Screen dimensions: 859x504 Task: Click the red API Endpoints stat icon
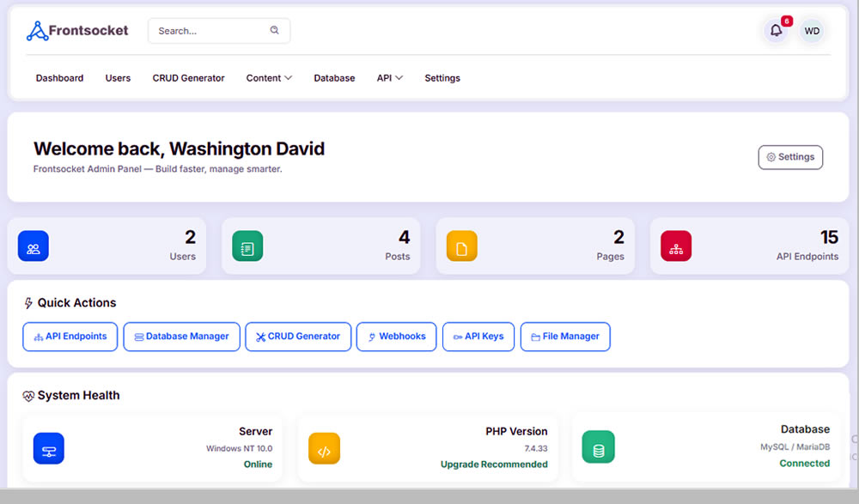[x=676, y=246]
